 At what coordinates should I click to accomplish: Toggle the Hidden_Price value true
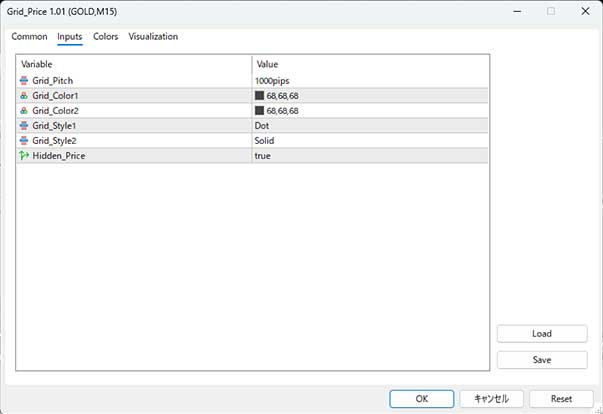click(x=262, y=156)
